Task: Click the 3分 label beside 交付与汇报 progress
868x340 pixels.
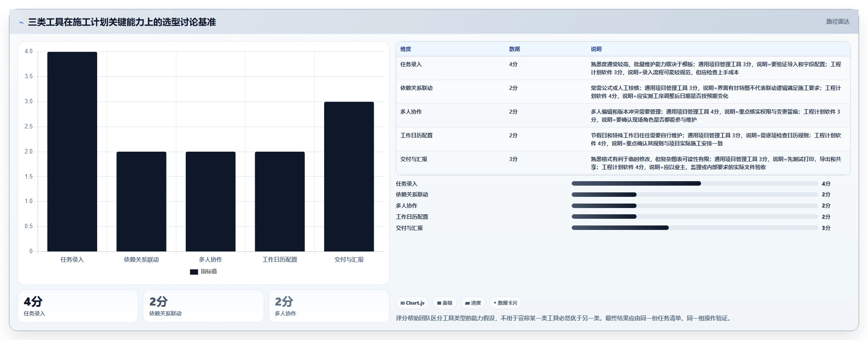Action: pyautogui.click(x=826, y=228)
